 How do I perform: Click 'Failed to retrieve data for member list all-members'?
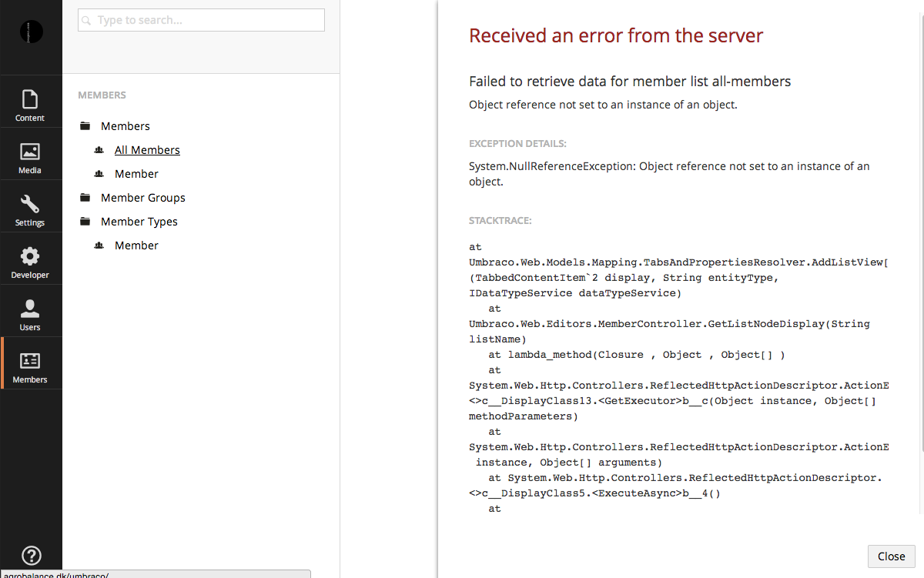pyautogui.click(x=630, y=82)
